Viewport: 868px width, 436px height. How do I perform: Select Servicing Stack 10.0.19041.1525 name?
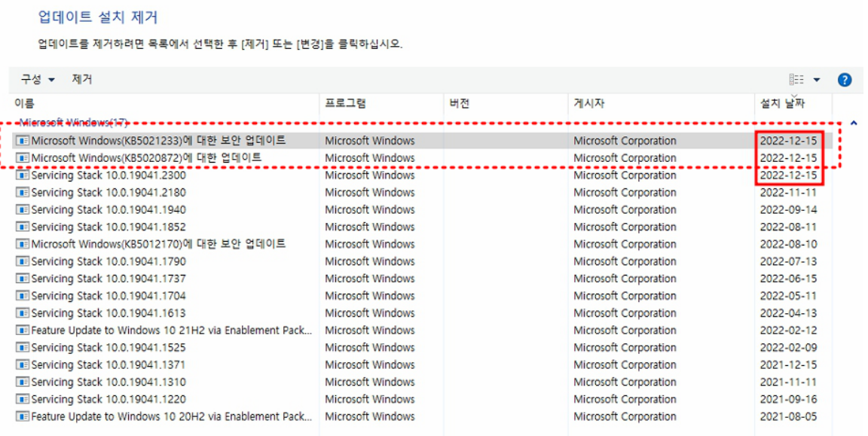[108, 347]
